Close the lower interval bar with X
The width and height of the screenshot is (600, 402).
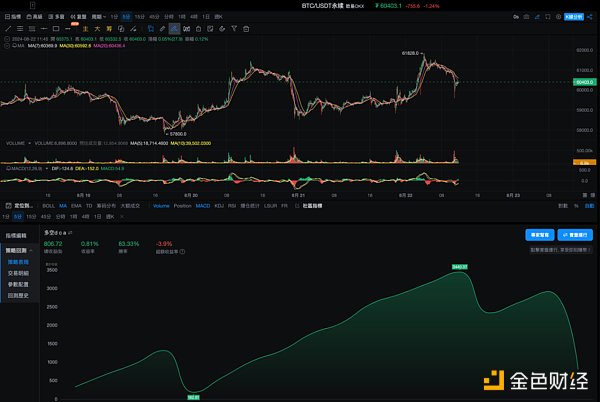[x=122, y=216]
